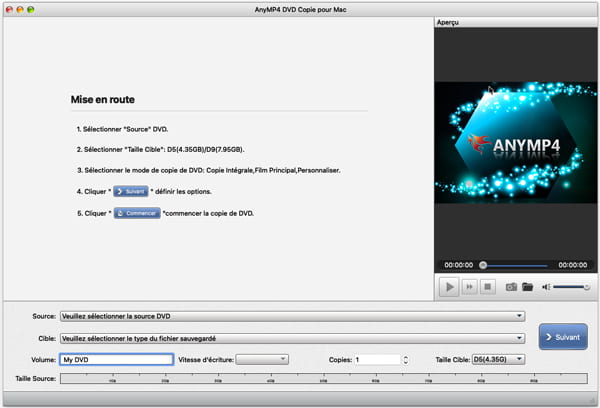This screenshot has height=408, width=600.
Task: Click the sample Suivant button in step 4
Action: tap(131, 191)
